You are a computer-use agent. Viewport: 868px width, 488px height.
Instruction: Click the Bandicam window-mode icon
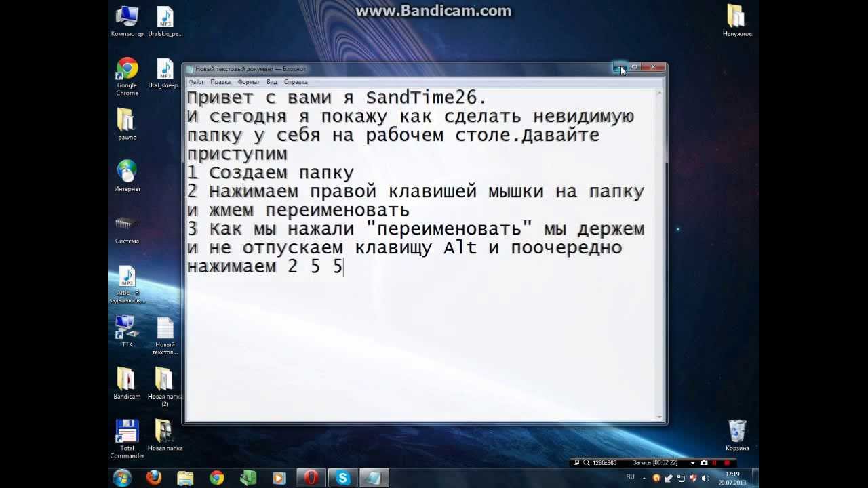point(576,463)
